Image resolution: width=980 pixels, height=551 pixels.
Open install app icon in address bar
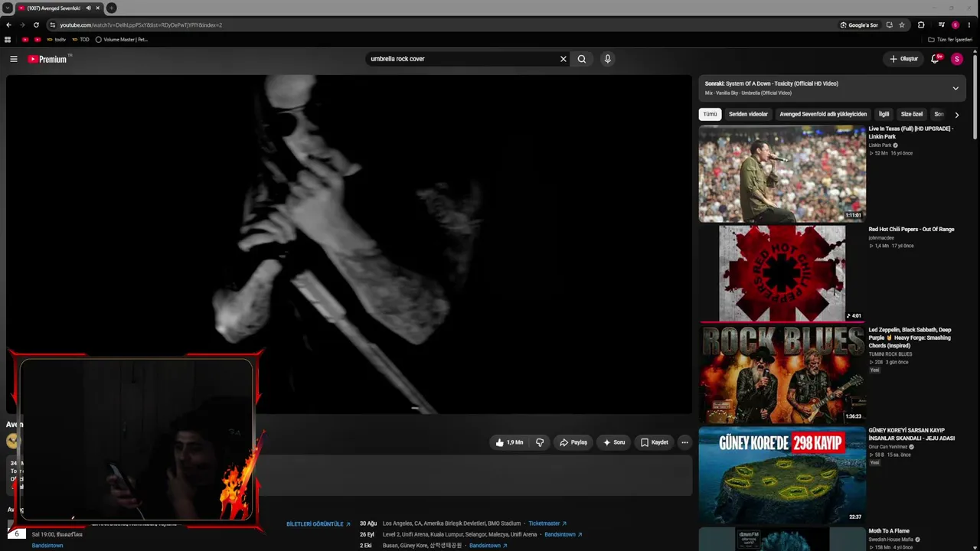(x=889, y=24)
